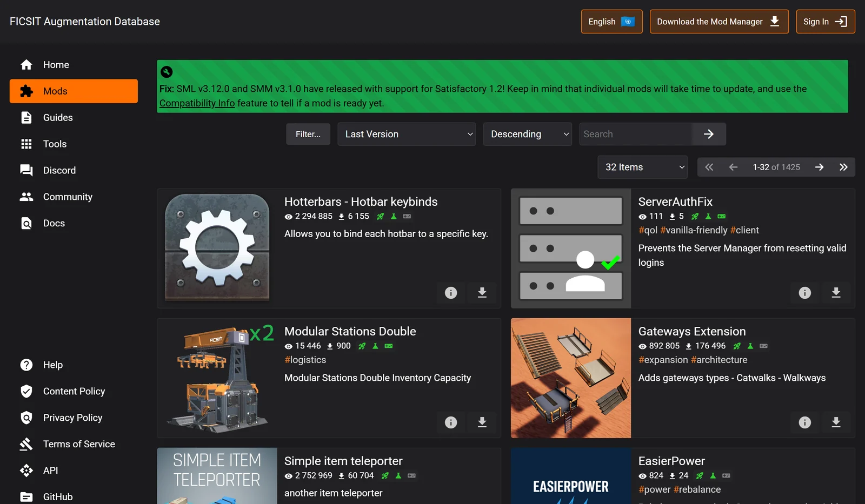Click the Help question mark icon
The width and height of the screenshot is (865, 504).
[x=26, y=365]
